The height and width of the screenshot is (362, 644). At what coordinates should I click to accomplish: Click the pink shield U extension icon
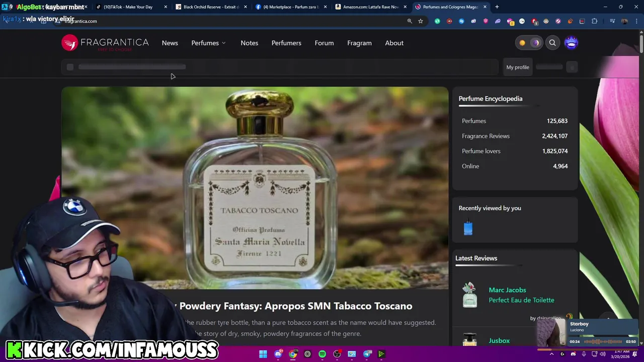click(486, 21)
